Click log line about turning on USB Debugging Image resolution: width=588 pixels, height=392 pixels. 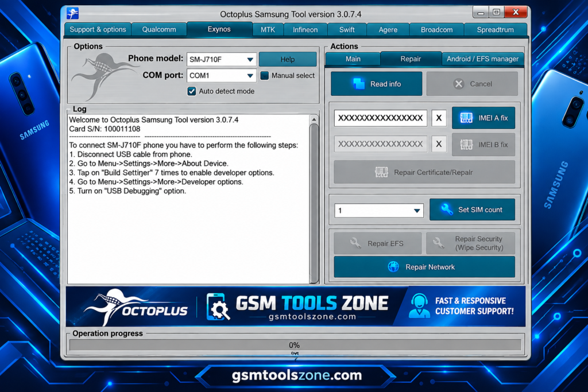(127, 191)
